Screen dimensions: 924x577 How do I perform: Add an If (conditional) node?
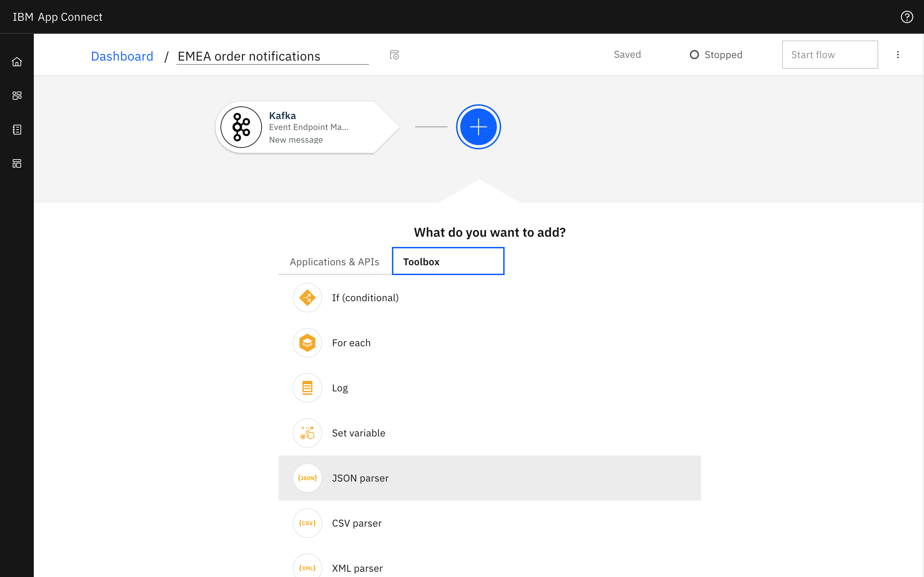(x=365, y=298)
